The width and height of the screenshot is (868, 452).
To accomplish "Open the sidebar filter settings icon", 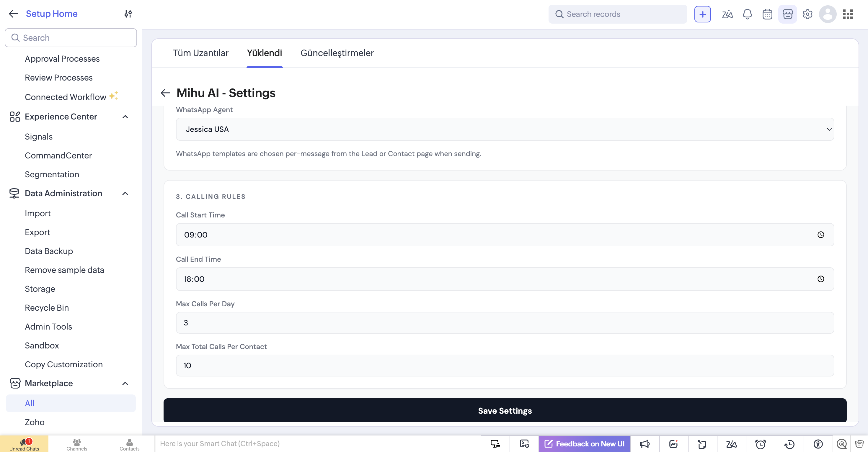I will click(128, 14).
